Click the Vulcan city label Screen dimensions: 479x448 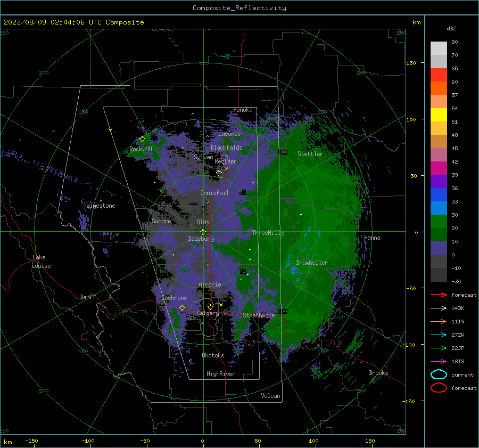click(270, 396)
